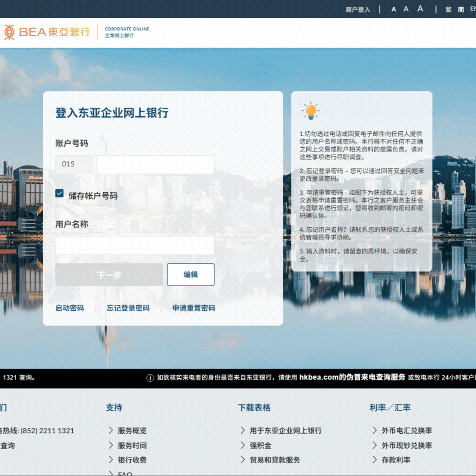The width and height of the screenshot is (476, 476).
Task: Open the 用于东亚企业网上银行 download link
Action: (x=286, y=431)
